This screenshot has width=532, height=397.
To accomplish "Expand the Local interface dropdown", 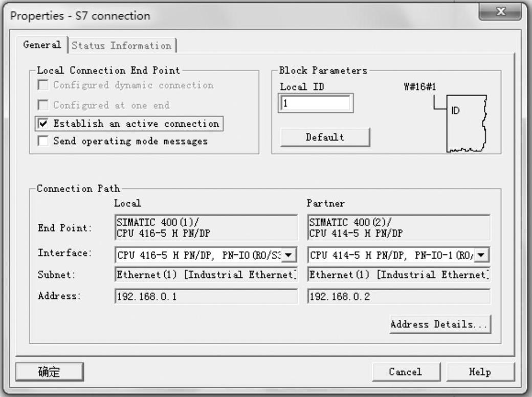I will tap(289, 254).
